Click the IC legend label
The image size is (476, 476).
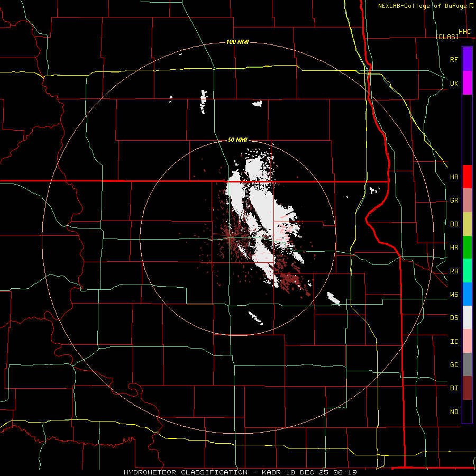(454, 342)
